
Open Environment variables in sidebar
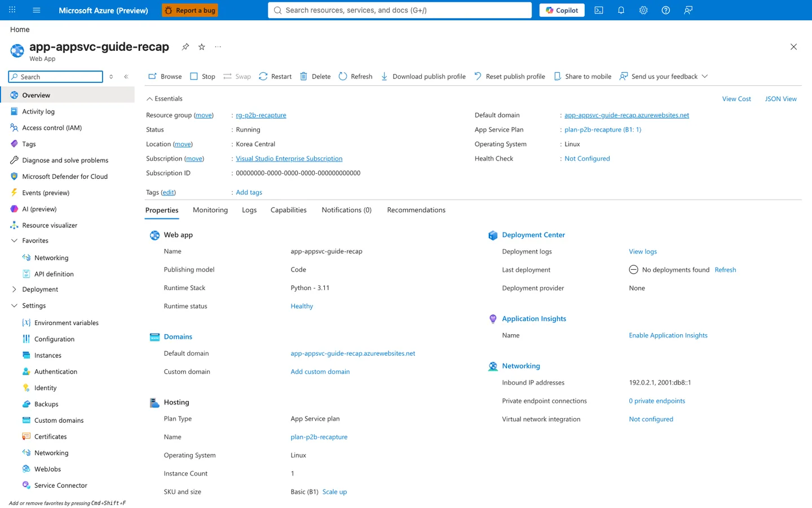pos(67,323)
